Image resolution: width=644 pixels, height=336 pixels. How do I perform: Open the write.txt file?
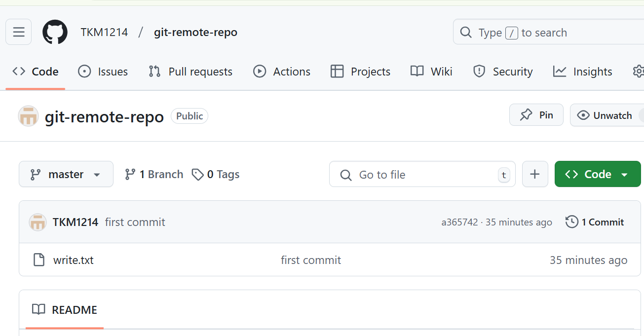74,260
